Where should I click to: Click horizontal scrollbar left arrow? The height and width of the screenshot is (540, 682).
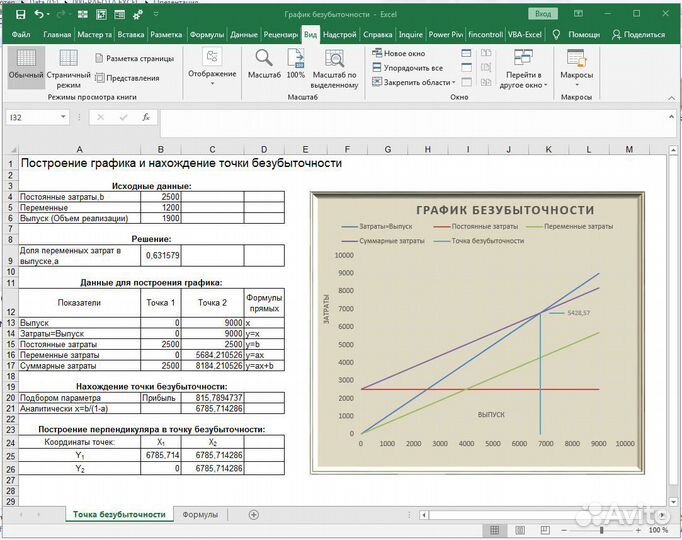[424, 515]
